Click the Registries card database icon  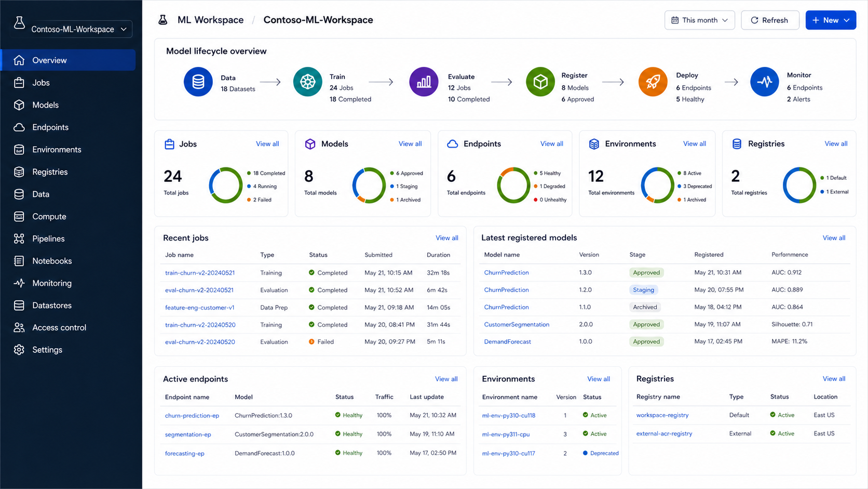[737, 144]
